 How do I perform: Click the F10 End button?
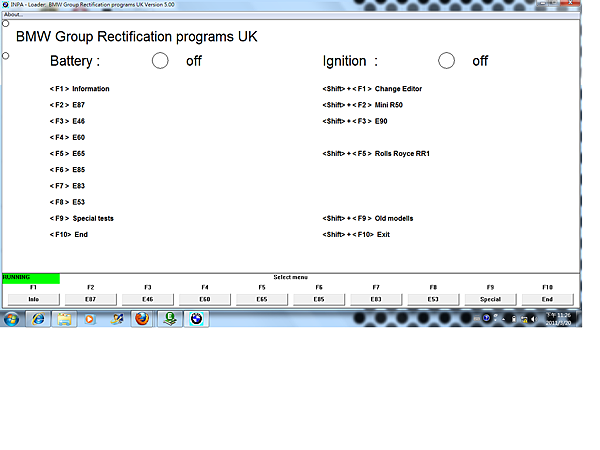[548, 299]
